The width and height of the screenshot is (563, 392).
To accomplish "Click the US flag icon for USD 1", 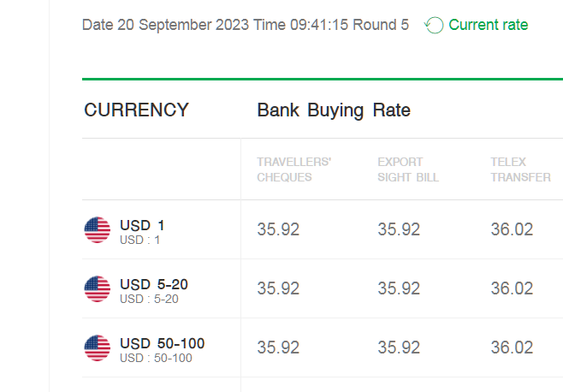I will (x=98, y=230).
